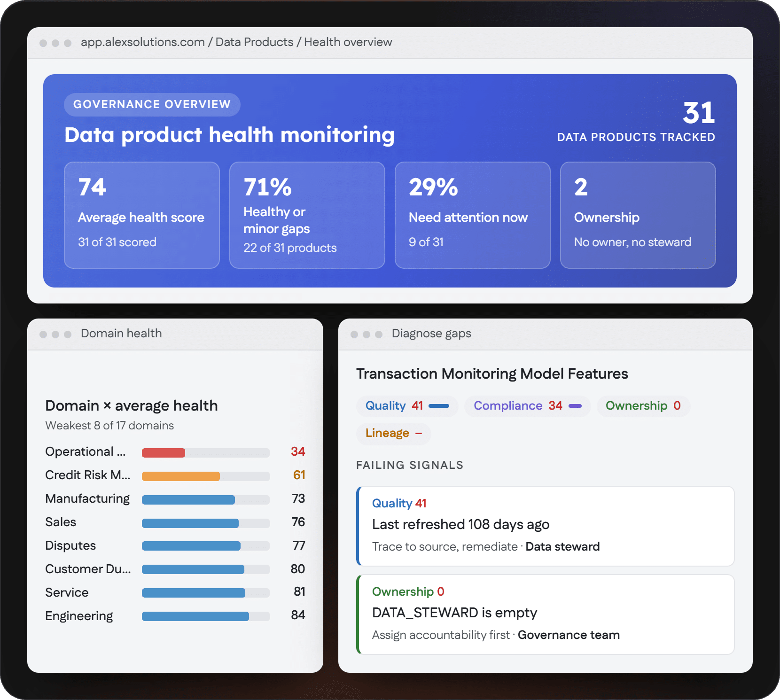780x700 pixels.
Task: Open the 'DATA_STEWARD is empty' signal card
Action: [546, 614]
